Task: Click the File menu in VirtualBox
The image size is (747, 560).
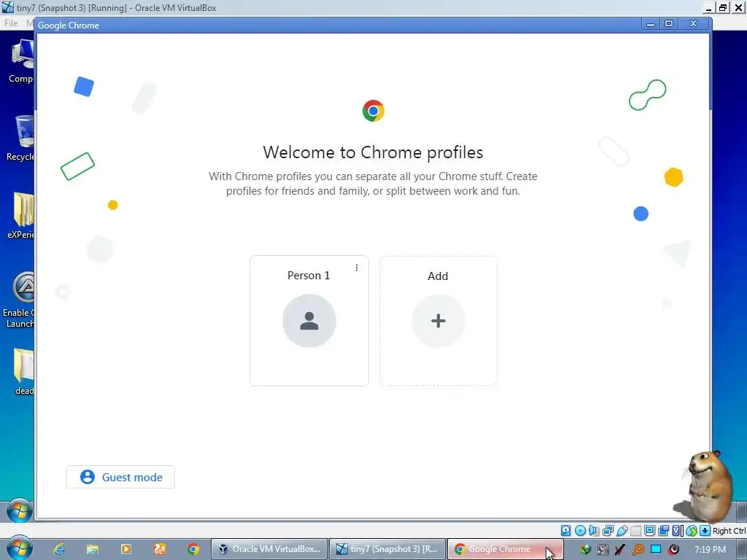Action: coord(10,23)
